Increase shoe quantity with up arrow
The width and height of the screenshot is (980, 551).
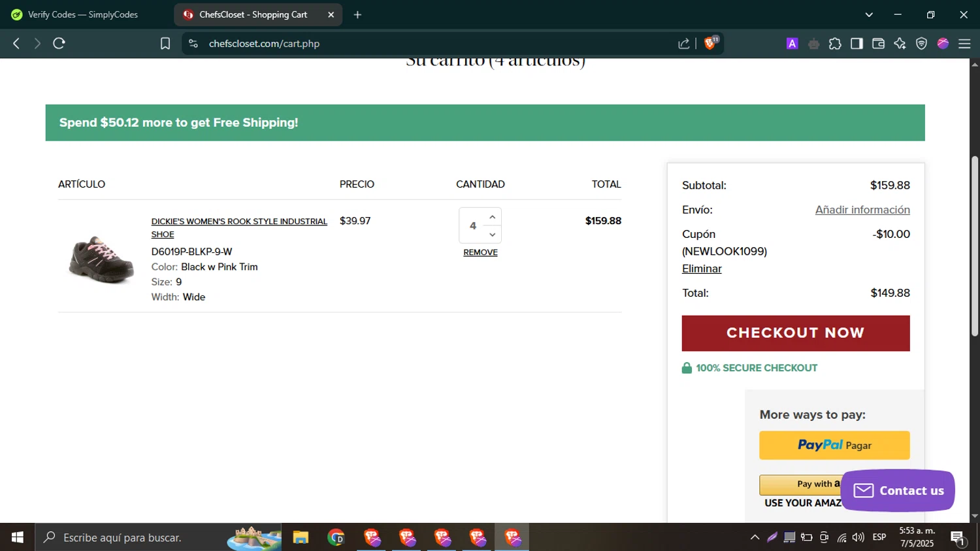[x=493, y=217]
